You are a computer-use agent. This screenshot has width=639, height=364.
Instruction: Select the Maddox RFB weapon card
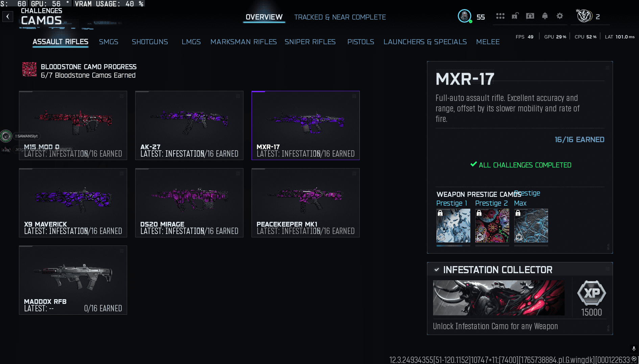pos(73,280)
